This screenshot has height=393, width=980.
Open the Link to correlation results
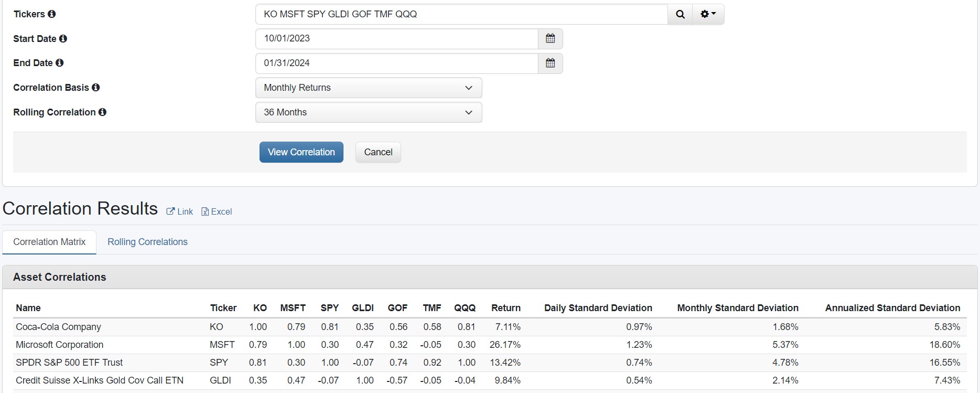[x=180, y=211]
